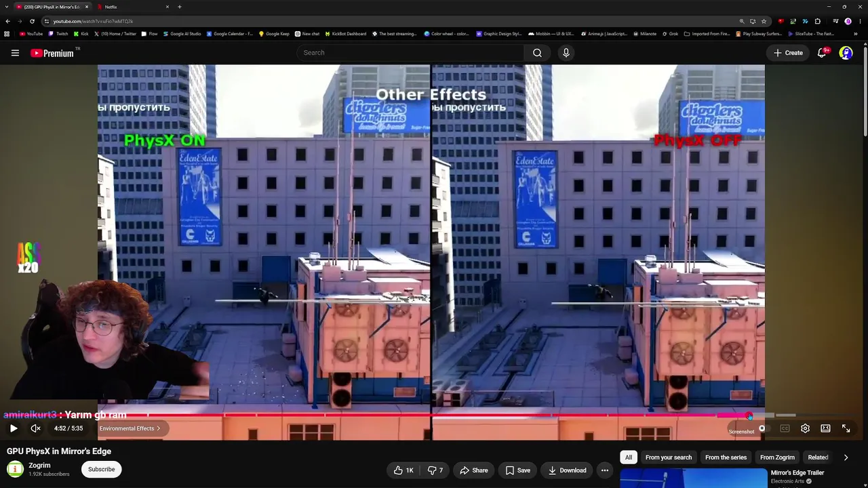
Task: Open the Extensions puzzle menu
Action: point(817,21)
